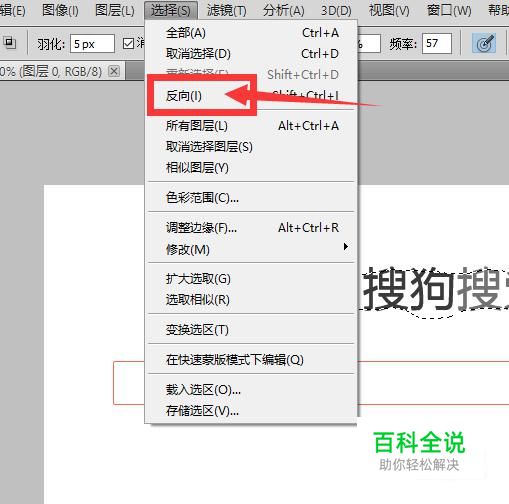Open 载入选区(O)... dialog
Viewport: 509px width, 504px height.
point(252,389)
